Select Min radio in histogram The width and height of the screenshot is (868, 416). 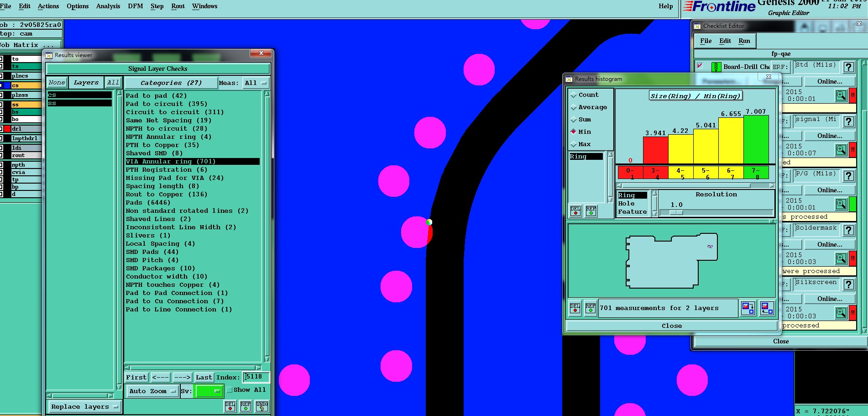click(574, 132)
